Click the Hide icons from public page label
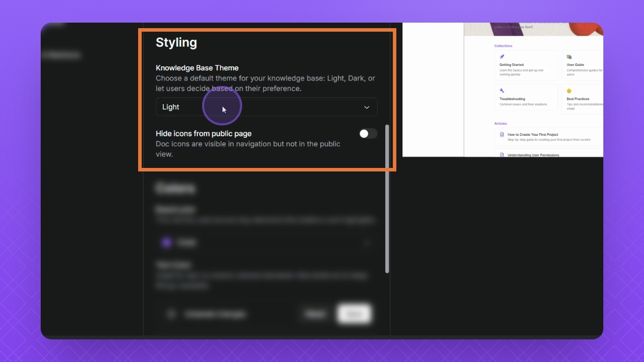Screen dimensions: 644x362 (x=204, y=134)
